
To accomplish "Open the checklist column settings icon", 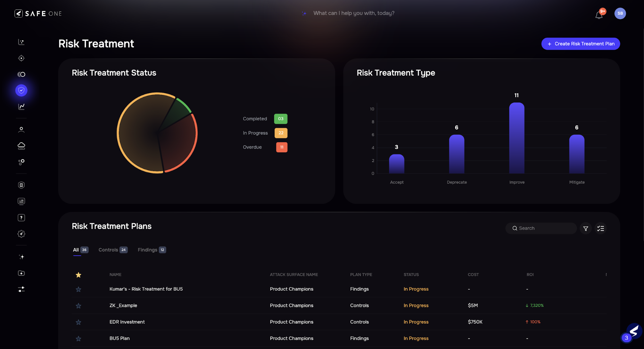I will (600, 228).
